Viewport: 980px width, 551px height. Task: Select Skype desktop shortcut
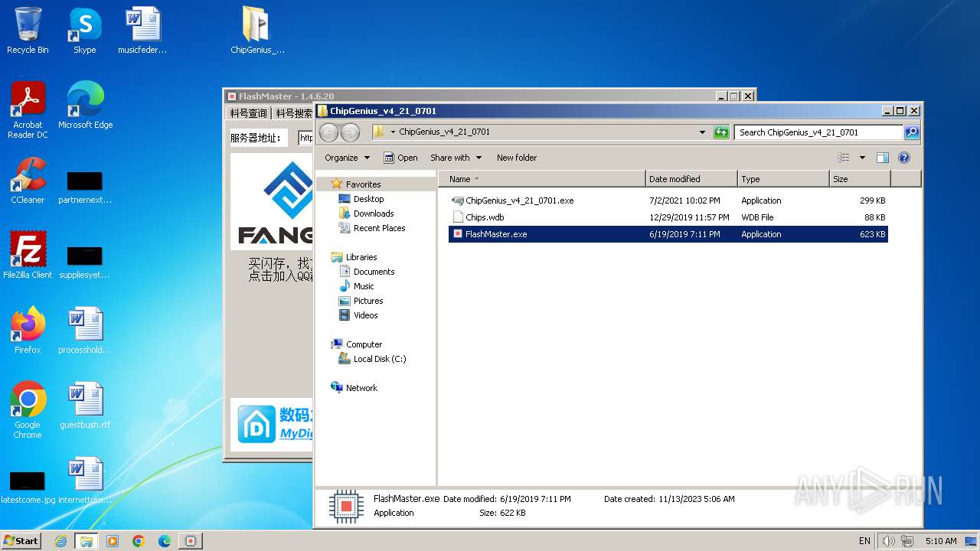(x=85, y=31)
